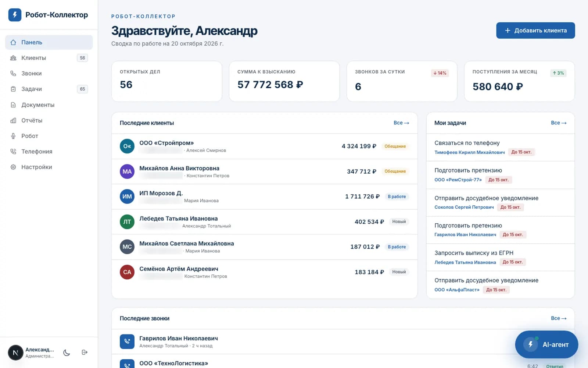
Task: Open Тимофеев Кирилл Михайлович task link
Action: point(469,152)
